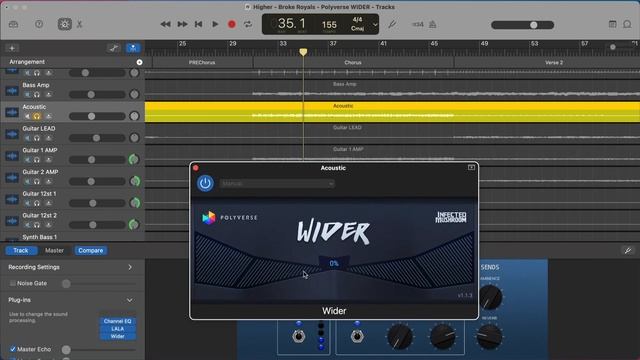Mute the Guitar 1 AMP track
This screenshot has width=640, height=360.
click(27, 160)
